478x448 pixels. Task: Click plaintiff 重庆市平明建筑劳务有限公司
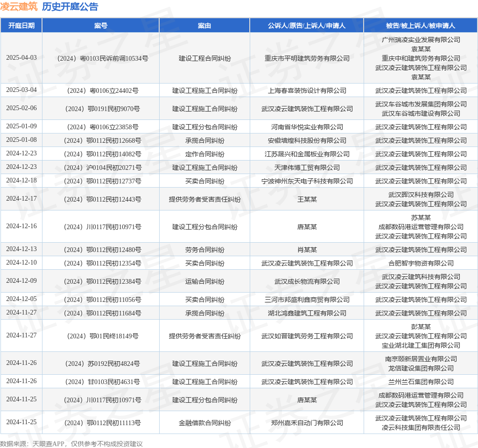coord(307,58)
